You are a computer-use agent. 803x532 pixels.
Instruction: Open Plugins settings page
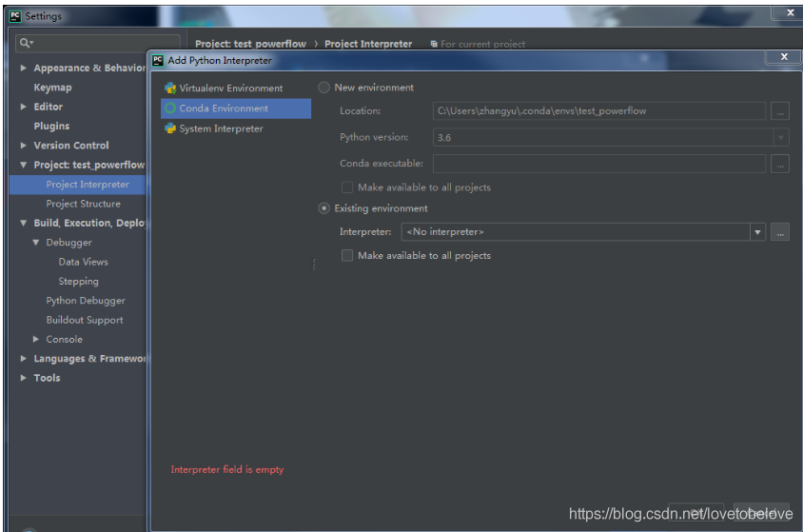point(51,126)
